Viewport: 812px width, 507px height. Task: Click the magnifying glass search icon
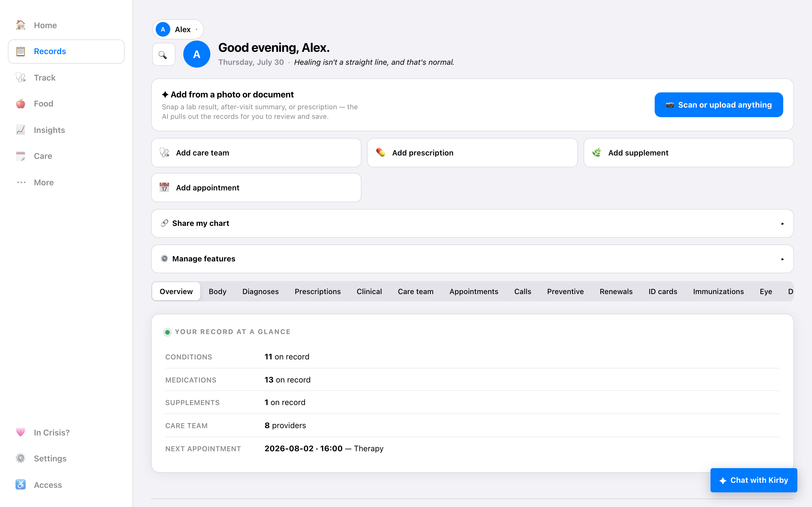164,55
